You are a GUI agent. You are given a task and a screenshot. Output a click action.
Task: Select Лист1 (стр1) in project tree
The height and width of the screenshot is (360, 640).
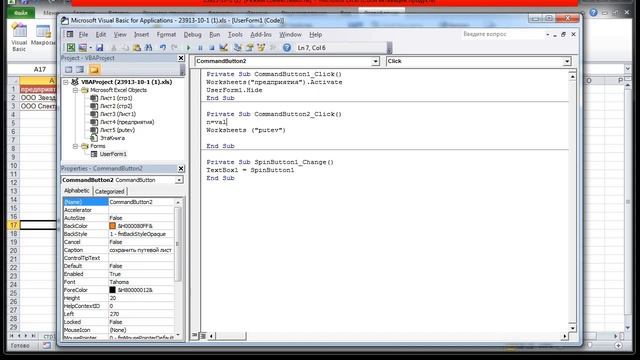[116, 98]
